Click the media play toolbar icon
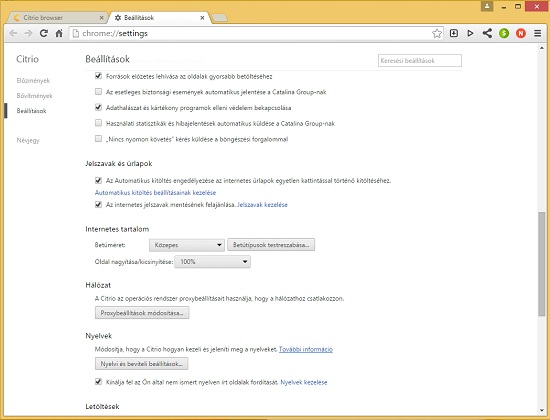 470,33
